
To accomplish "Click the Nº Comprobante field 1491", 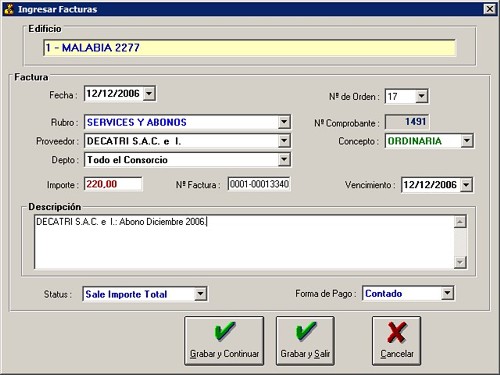I will click(407, 122).
